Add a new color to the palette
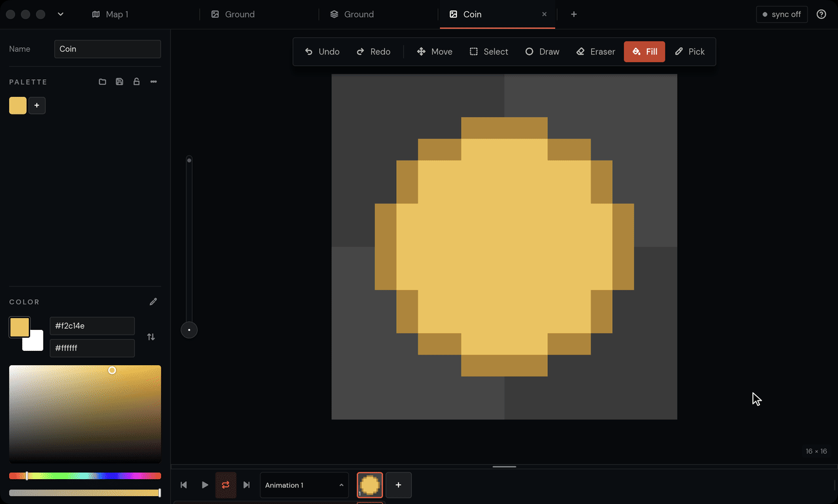Viewport: 838px width, 504px height. [x=37, y=105]
